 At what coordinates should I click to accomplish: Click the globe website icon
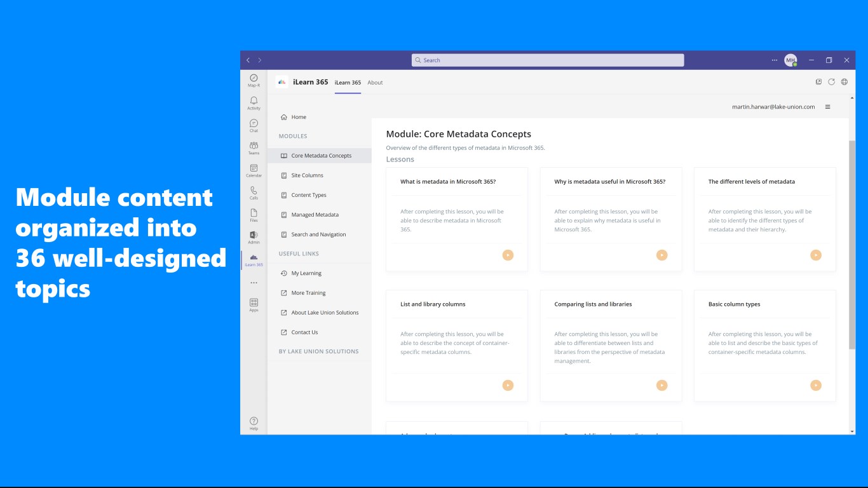[x=844, y=82]
